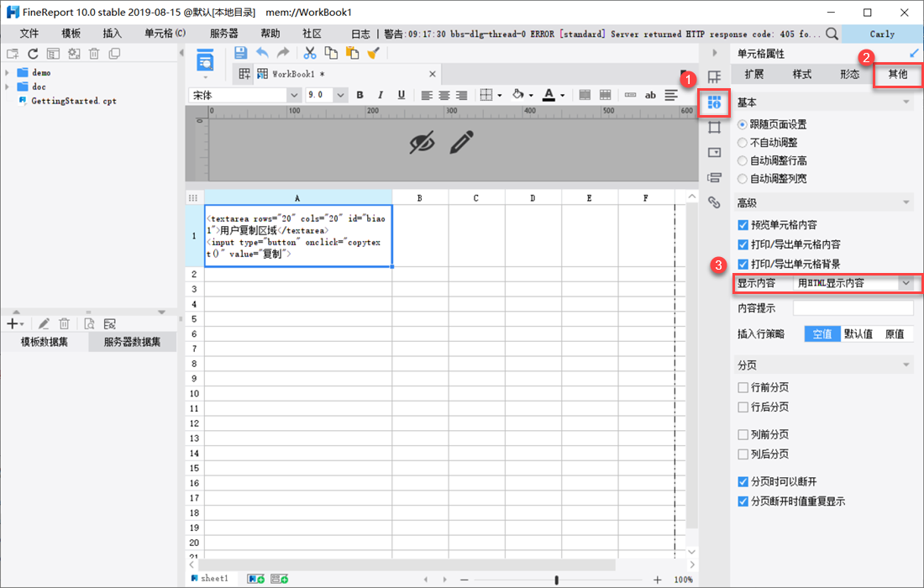Screen dimensions: 924x588
Task: Enable the '列前分页' checkbox
Action: click(x=743, y=434)
